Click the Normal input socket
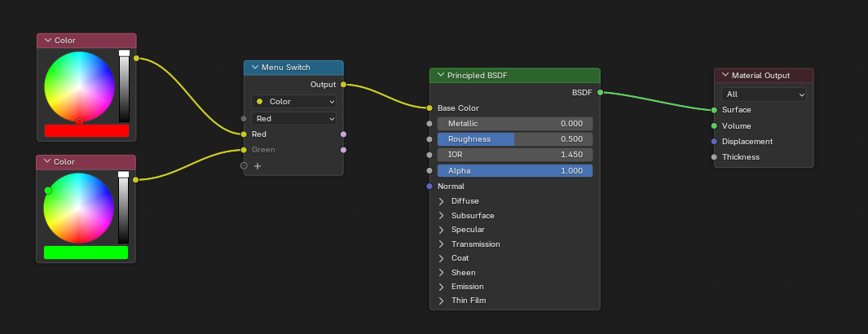This screenshot has width=868, height=334. point(430,187)
